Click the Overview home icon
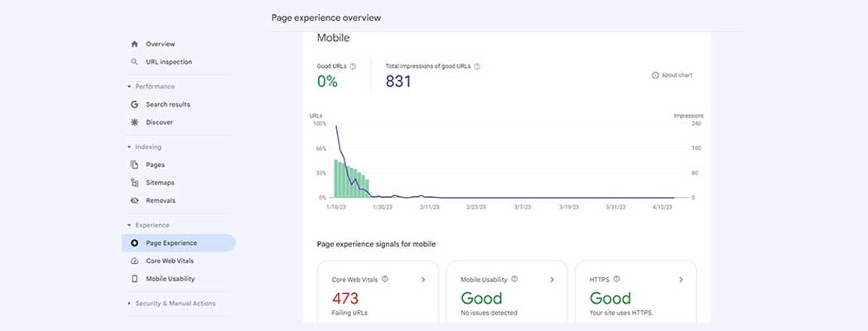Image resolution: width=868 pixels, height=331 pixels. (x=135, y=44)
